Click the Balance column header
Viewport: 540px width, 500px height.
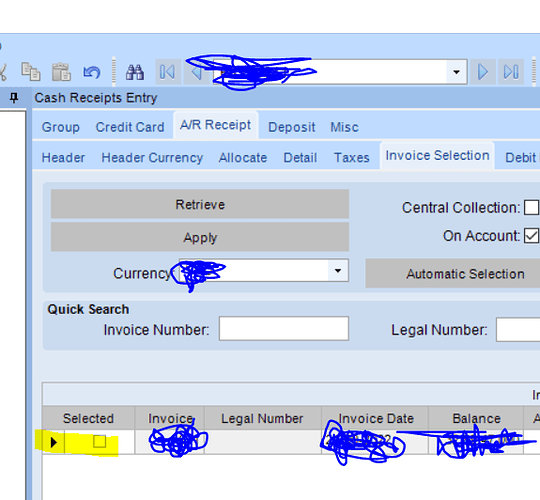476,418
